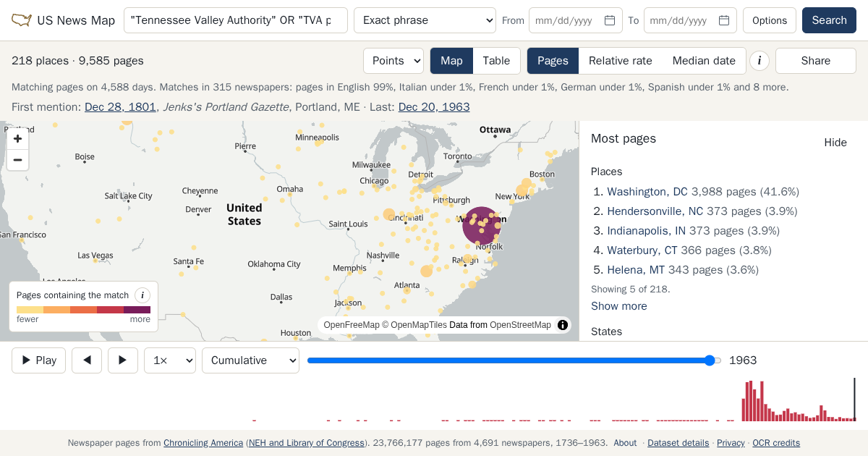Open the Options button

click(770, 20)
